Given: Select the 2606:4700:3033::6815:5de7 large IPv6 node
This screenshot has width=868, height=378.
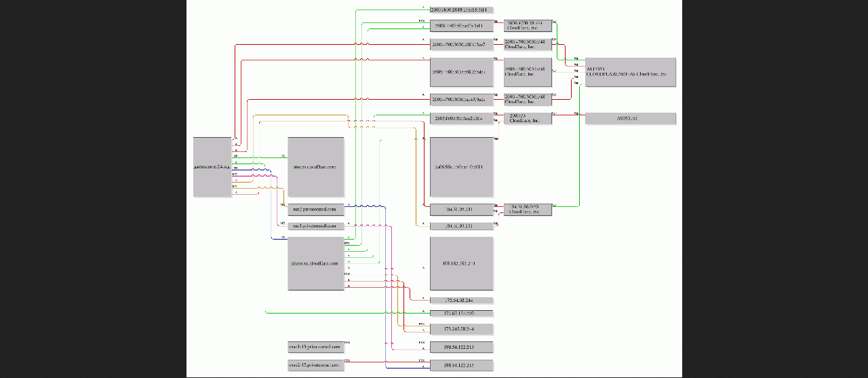Looking at the screenshot, I should (x=462, y=72).
